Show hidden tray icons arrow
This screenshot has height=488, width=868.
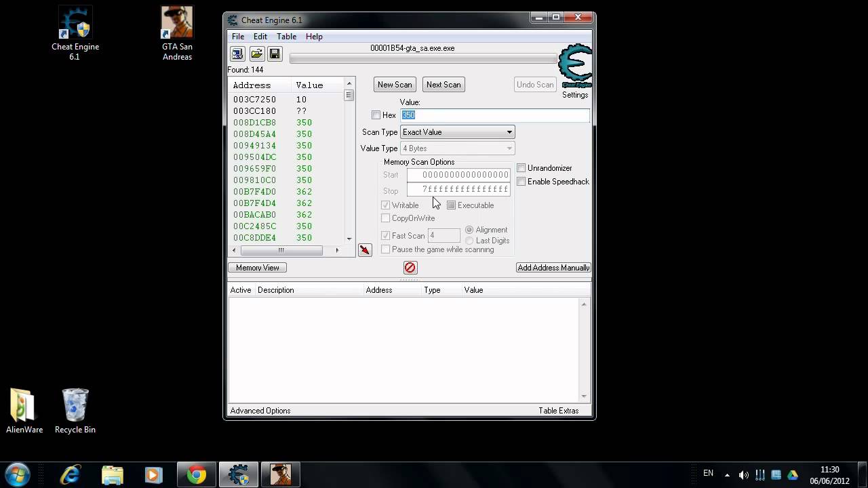point(727,475)
